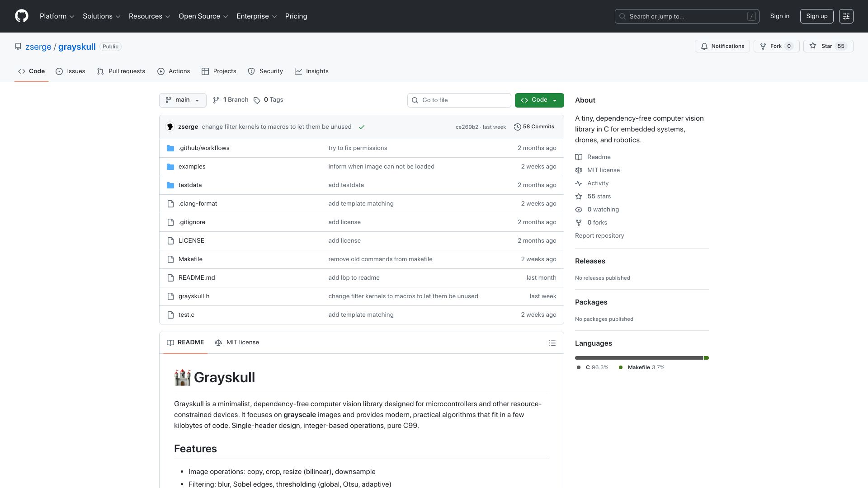
Task: Fork the repository with Fork button
Action: coord(777,46)
